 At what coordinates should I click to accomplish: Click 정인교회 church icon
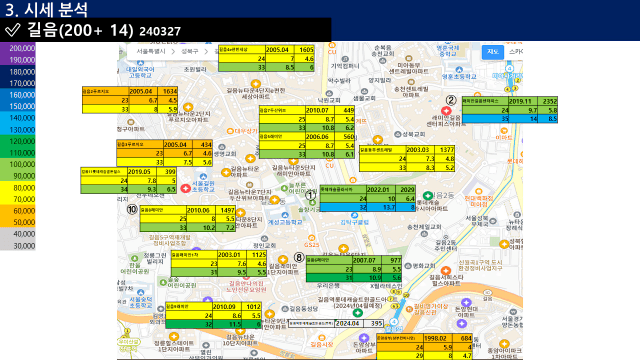[x=264, y=239]
